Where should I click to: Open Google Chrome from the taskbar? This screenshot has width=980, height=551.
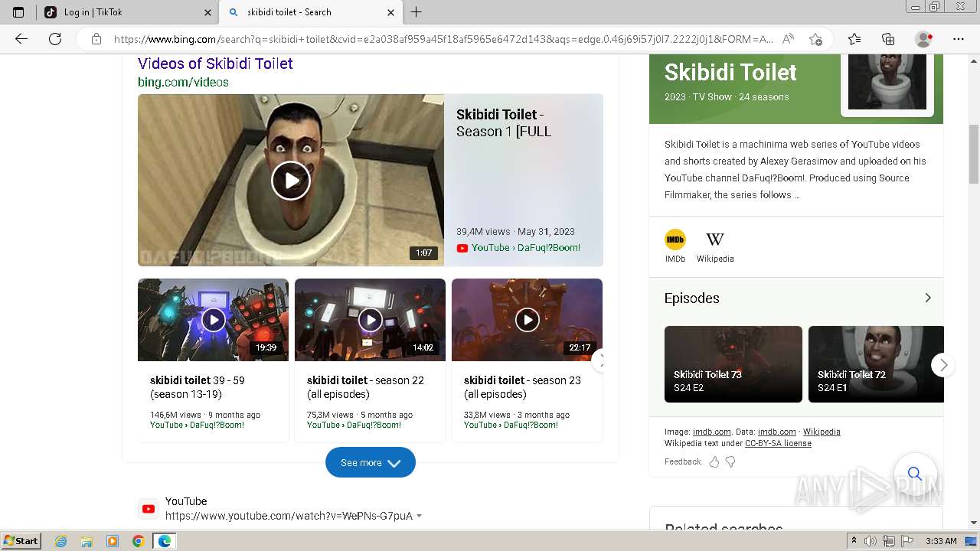[x=139, y=541]
